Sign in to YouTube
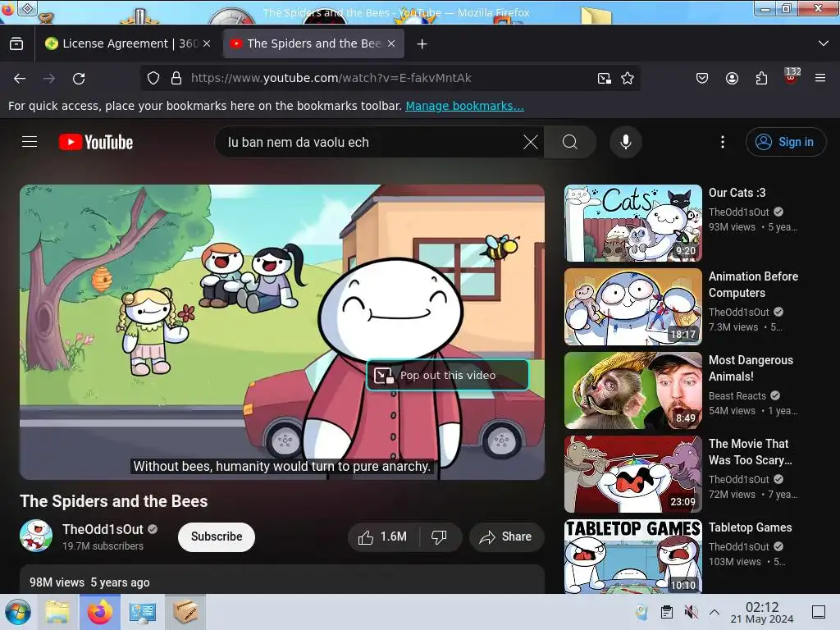 pyautogui.click(x=785, y=142)
